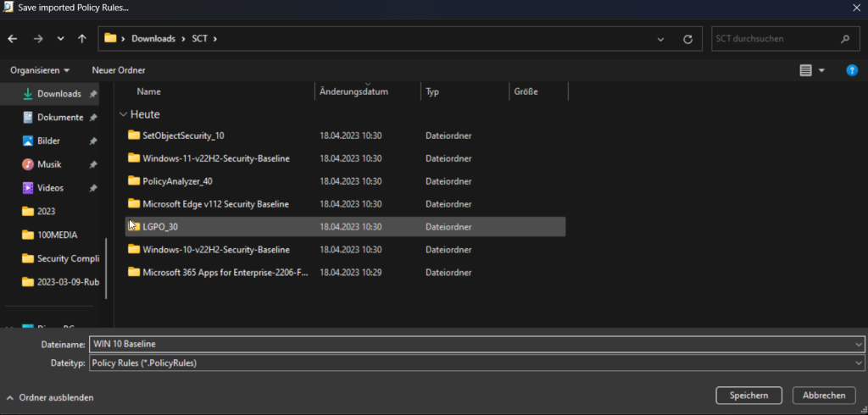
Task: Create a folder with Neuer Ordner
Action: pyautogui.click(x=119, y=70)
